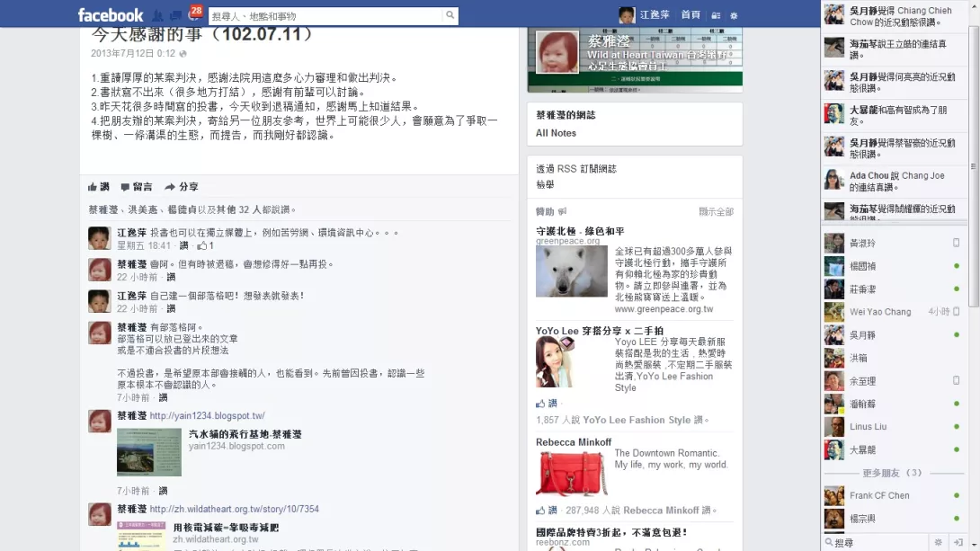Open notifications showing 28 badge

194,13
